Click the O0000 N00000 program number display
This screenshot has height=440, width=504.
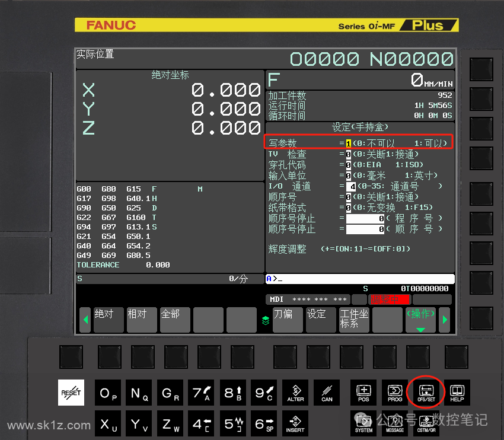tap(372, 59)
